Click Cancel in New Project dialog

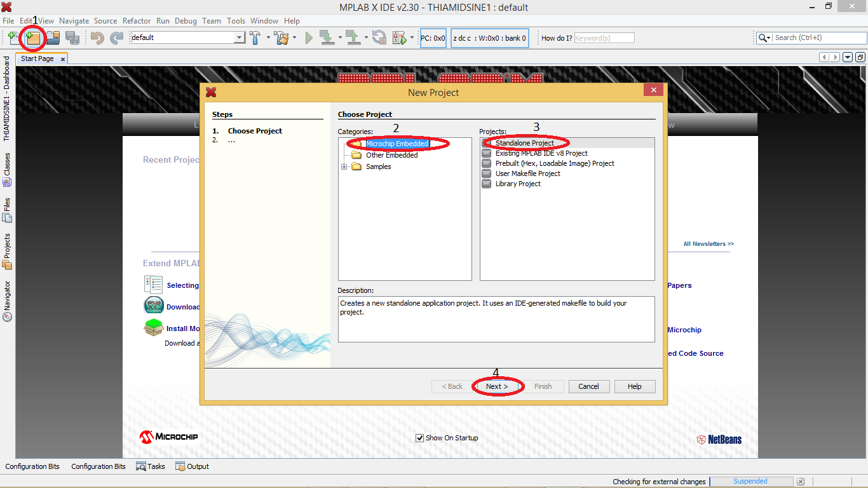pyautogui.click(x=588, y=386)
